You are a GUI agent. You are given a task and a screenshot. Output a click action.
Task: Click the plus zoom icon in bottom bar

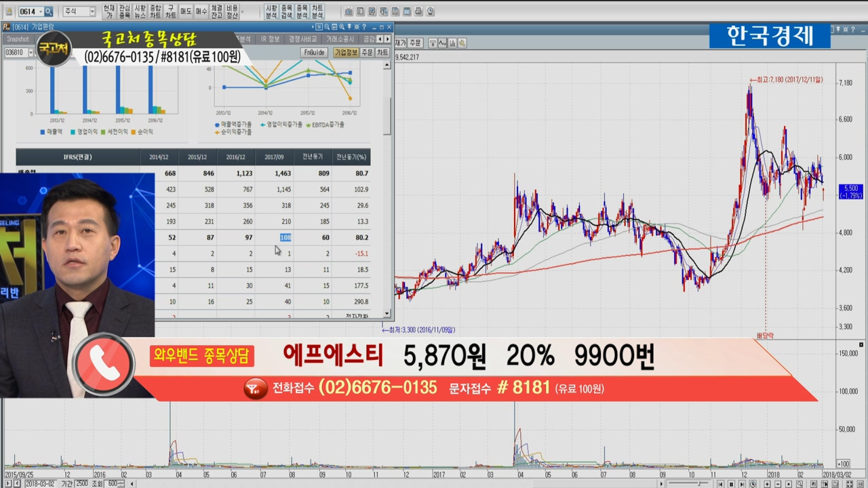tap(767, 484)
